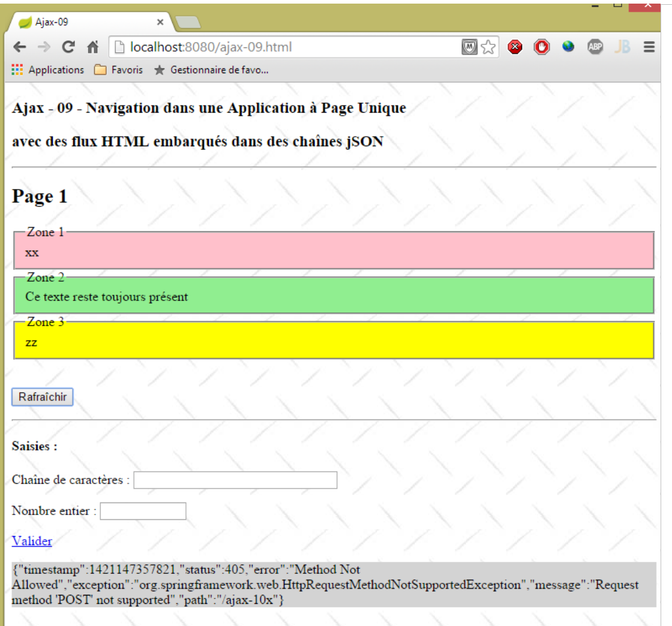The image size is (672, 626).
Task: Open Gestionnaire de favoris bookmark
Action: click(212, 70)
